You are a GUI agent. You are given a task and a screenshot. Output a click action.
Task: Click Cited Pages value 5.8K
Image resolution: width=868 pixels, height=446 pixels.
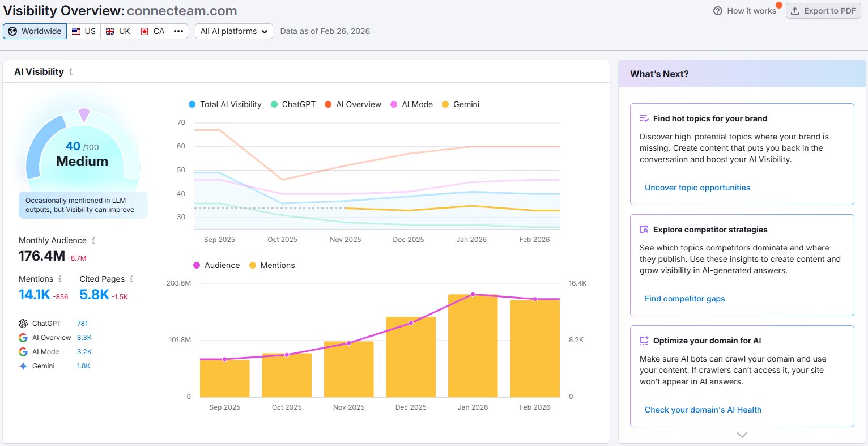click(x=94, y=295)
